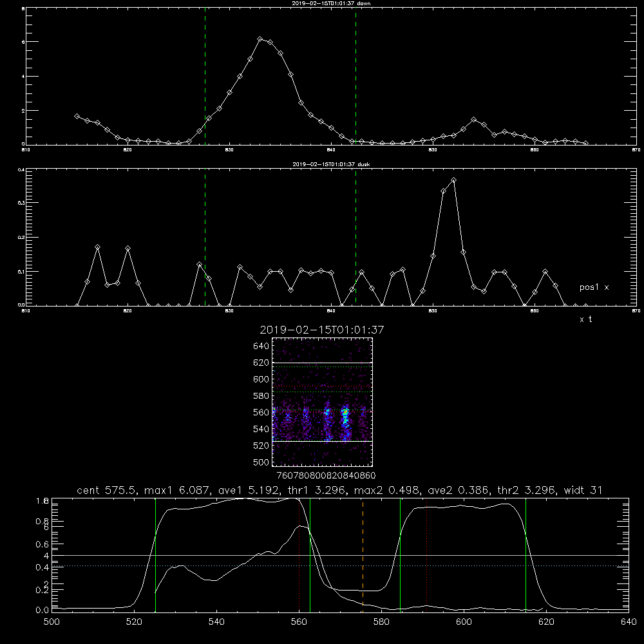The height and width of the screenshot is (644, 644).
Task: Click the '0.0' label on bottom plot y-axis
Action: click(x=43, y=611)
